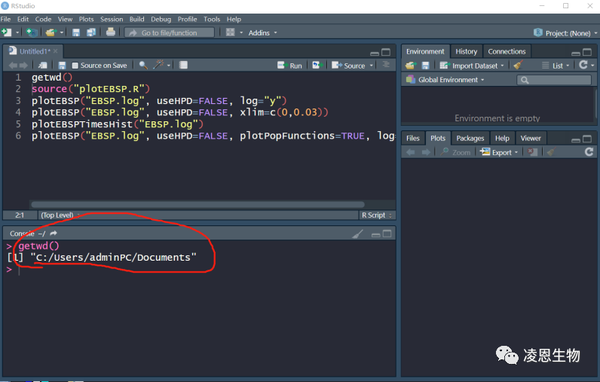Save the current document from the main toolbar
Screen dimensions: 600x382
coord(76,33)
